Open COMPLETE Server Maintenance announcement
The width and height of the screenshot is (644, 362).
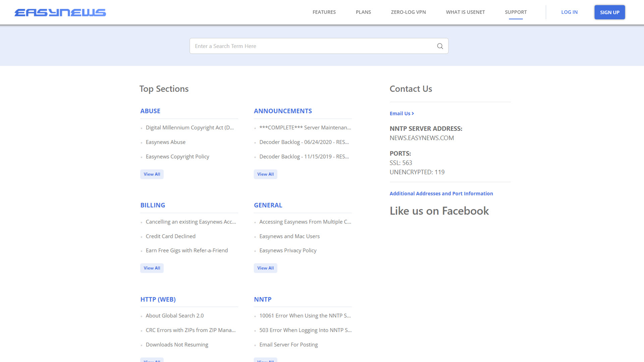pyautogui.click(x=305, y=128)
